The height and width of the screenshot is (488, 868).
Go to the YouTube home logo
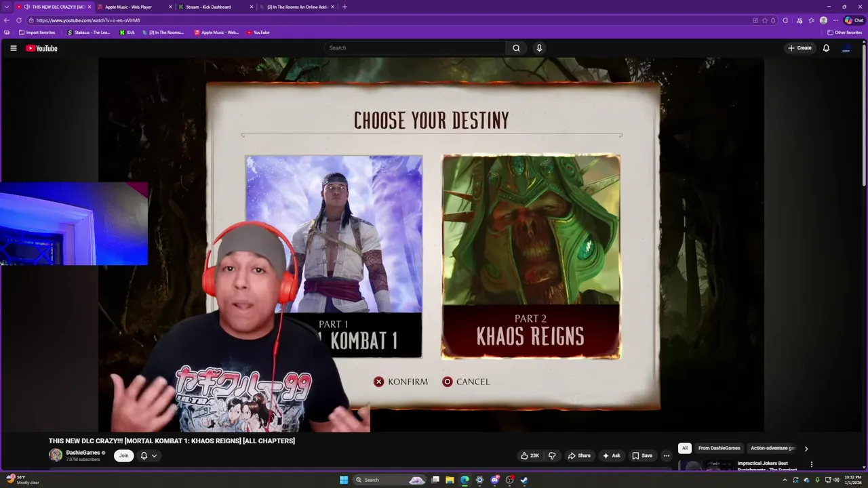tap(42, 48)
